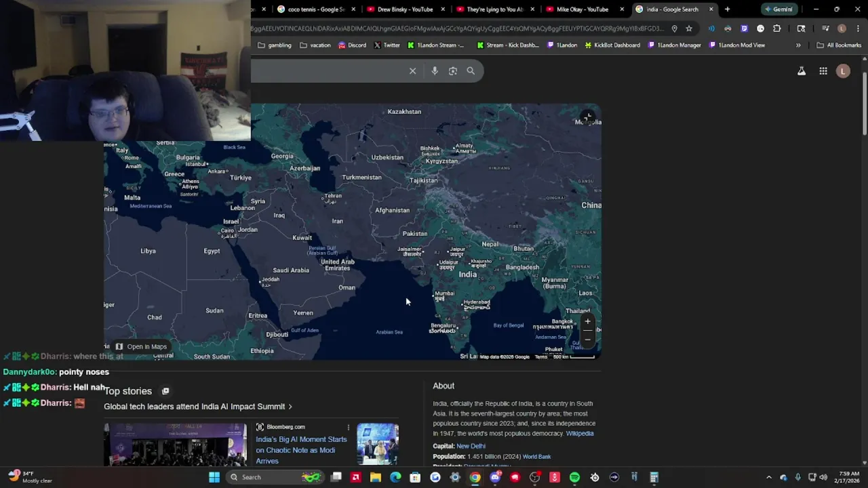
Task: Clear the Google search box text
Action: point(412,70)
